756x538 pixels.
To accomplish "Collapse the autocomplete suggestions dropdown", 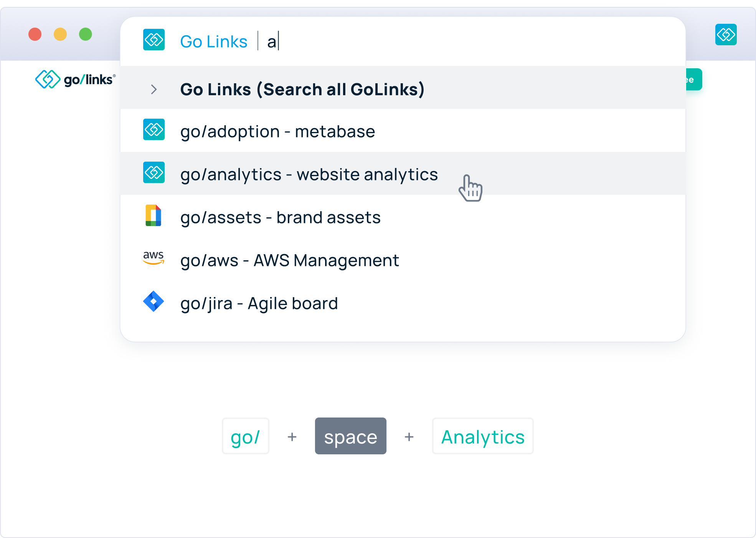I will coord(154,89).
